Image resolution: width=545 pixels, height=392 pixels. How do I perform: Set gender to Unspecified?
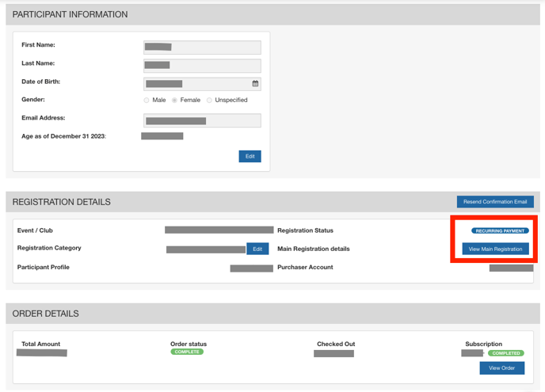[209, 101]
